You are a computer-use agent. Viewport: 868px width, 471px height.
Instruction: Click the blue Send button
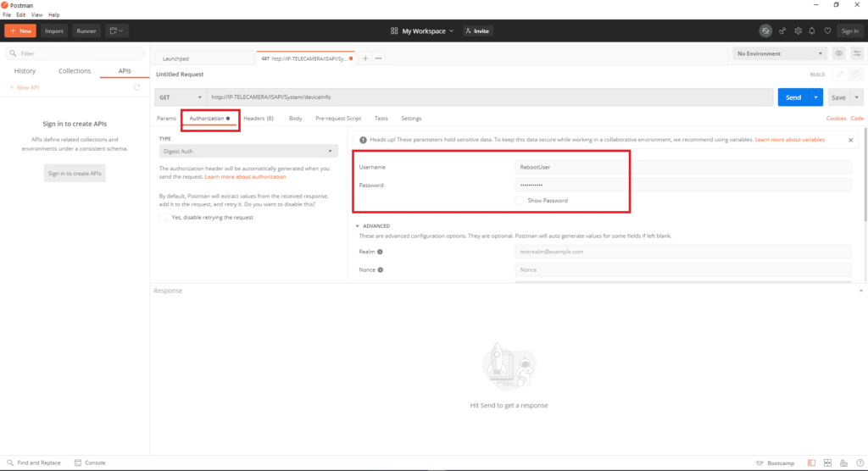point(793,97)
